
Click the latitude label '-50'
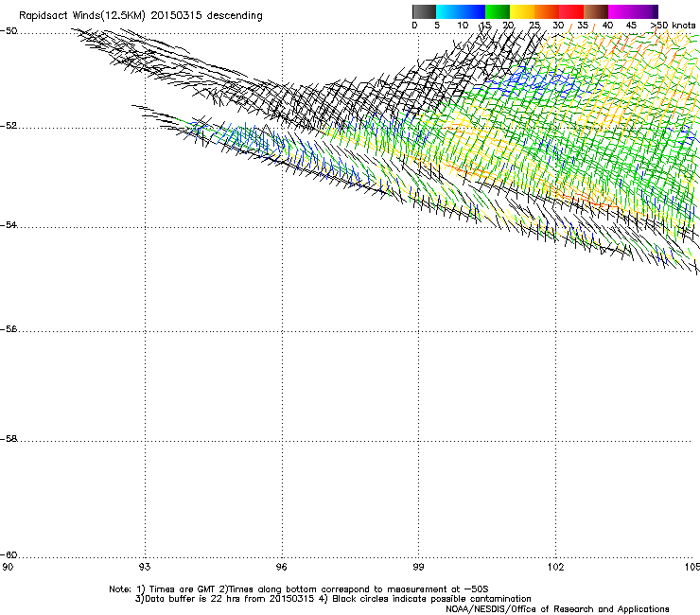tap(9, 31)
